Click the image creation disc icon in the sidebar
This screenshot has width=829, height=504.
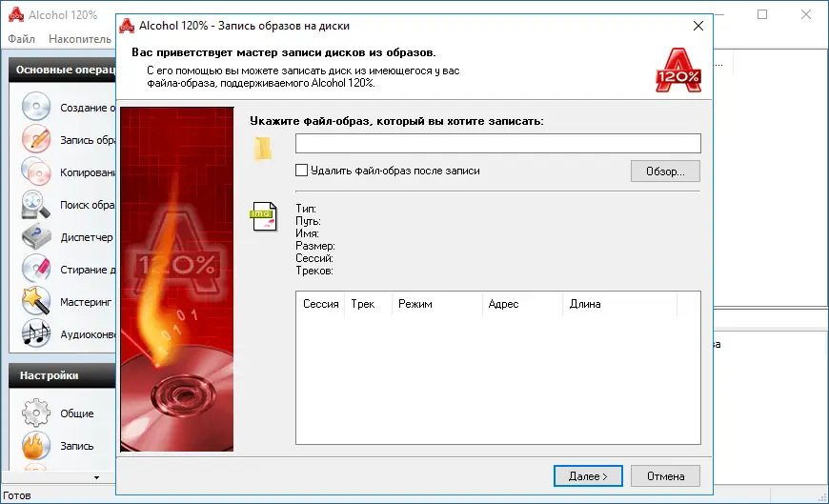36,107
